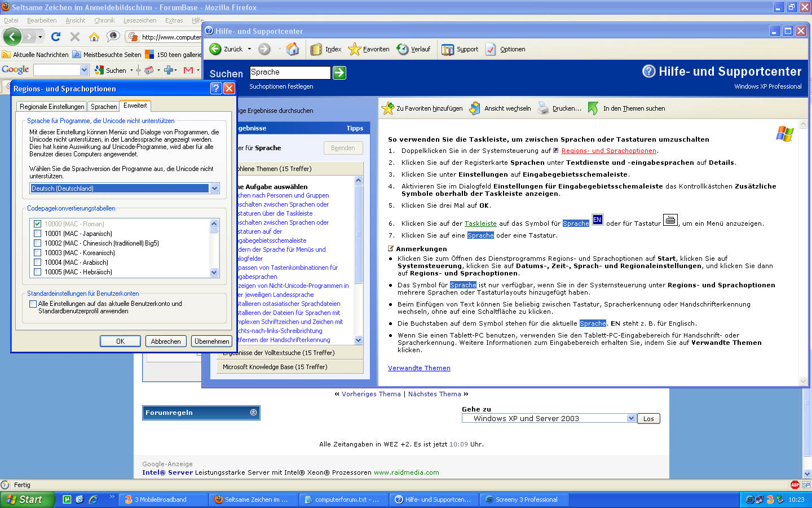Click help results list scroll down arrow

[x=358, y=340]
